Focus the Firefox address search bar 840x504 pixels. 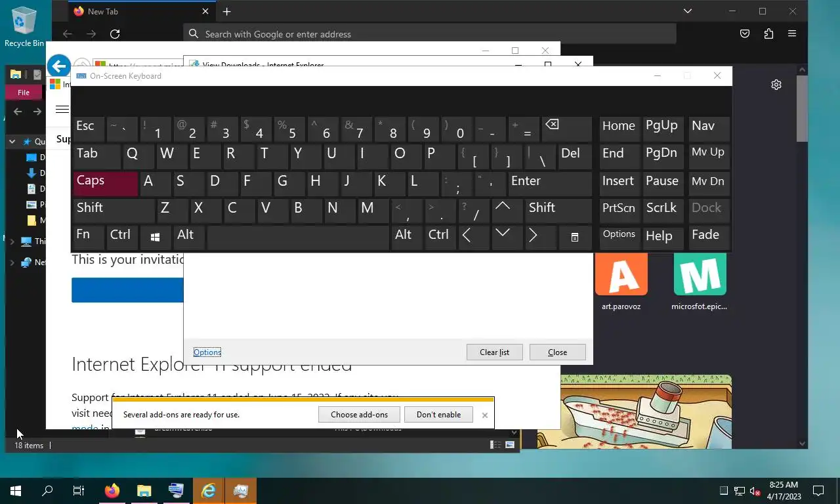[x=430, y=34]
